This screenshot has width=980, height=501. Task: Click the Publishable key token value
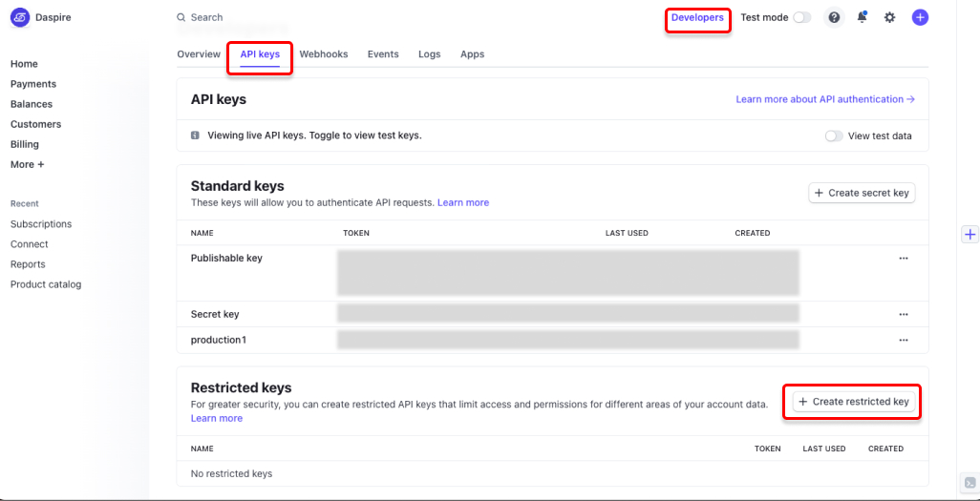point(568,272)
